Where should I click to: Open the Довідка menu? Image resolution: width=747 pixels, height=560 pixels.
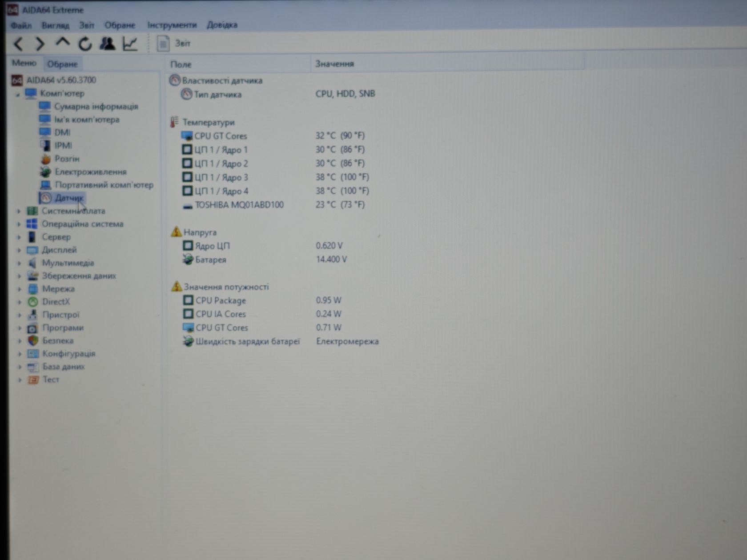222,25
